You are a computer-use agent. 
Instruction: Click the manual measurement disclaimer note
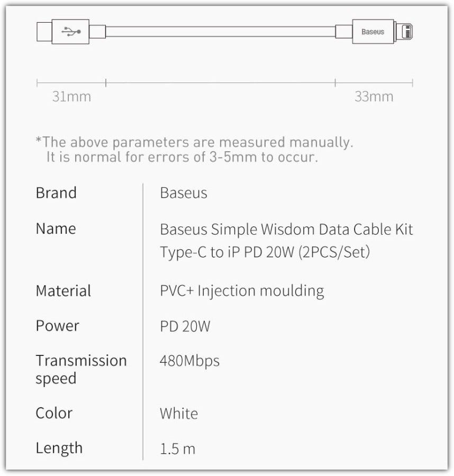pyautogui.click(x=194, y=150)
